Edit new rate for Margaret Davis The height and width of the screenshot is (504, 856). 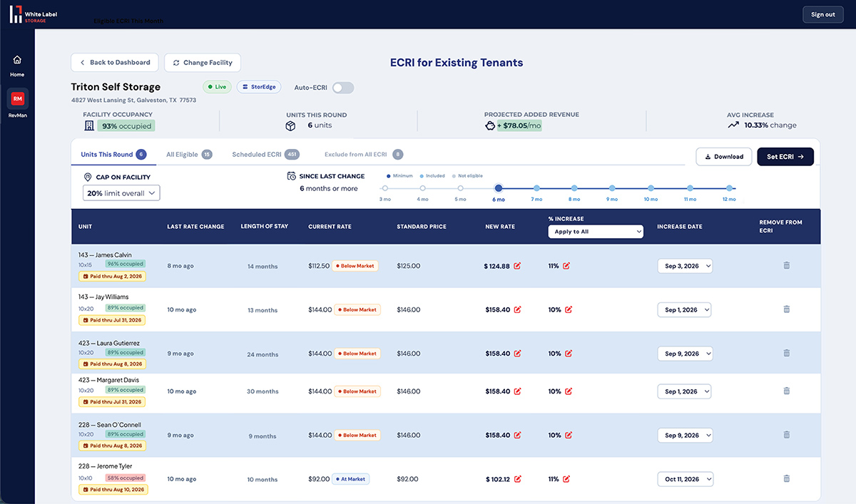(517, 391)
